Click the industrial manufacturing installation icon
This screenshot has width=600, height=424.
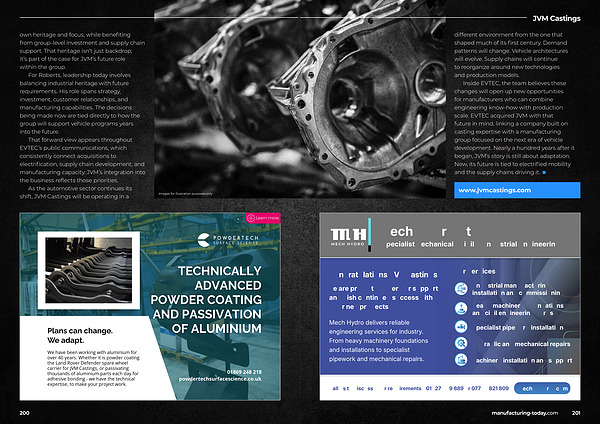tap(461, 289)
